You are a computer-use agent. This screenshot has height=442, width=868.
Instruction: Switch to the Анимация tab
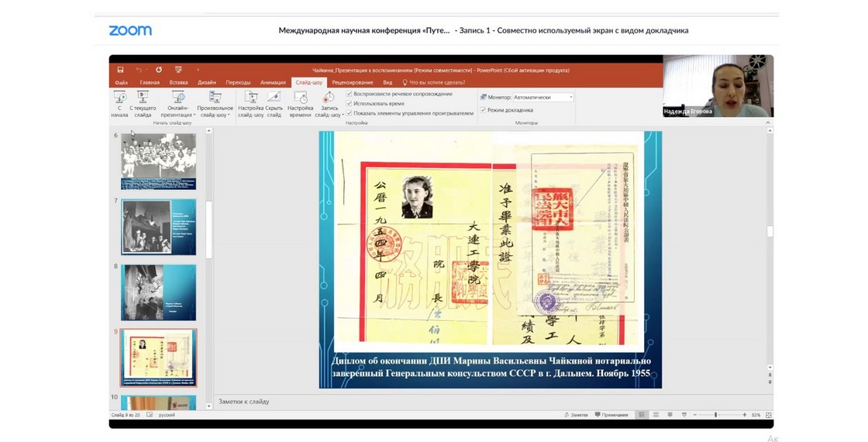click(273, 82)
